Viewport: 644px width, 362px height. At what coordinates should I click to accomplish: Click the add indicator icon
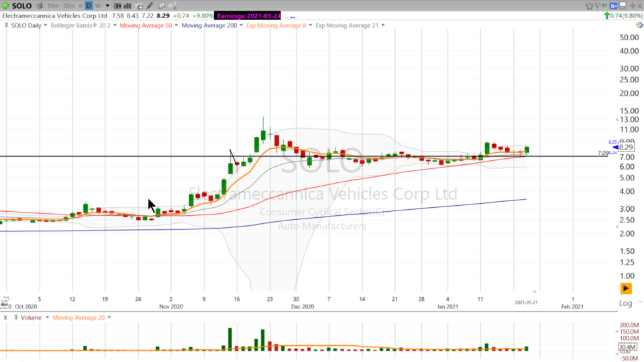[x=139, y=6]
